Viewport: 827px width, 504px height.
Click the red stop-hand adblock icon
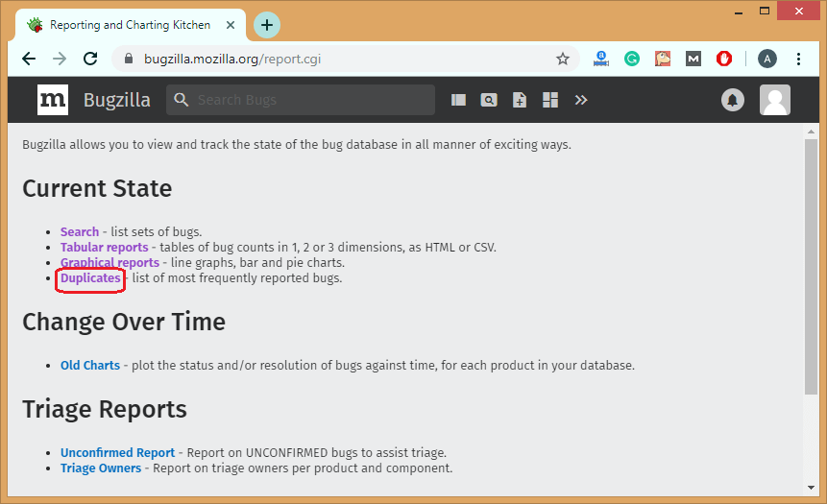point(724,59)
